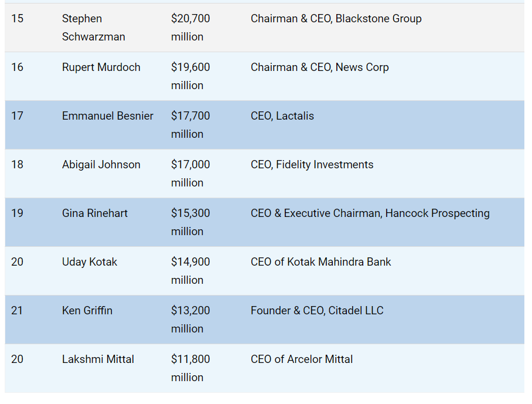This screenshot has width=532, height=404.
Task: Select "Chairman & CEO, News Corp" cell
Action: point(320,67)
